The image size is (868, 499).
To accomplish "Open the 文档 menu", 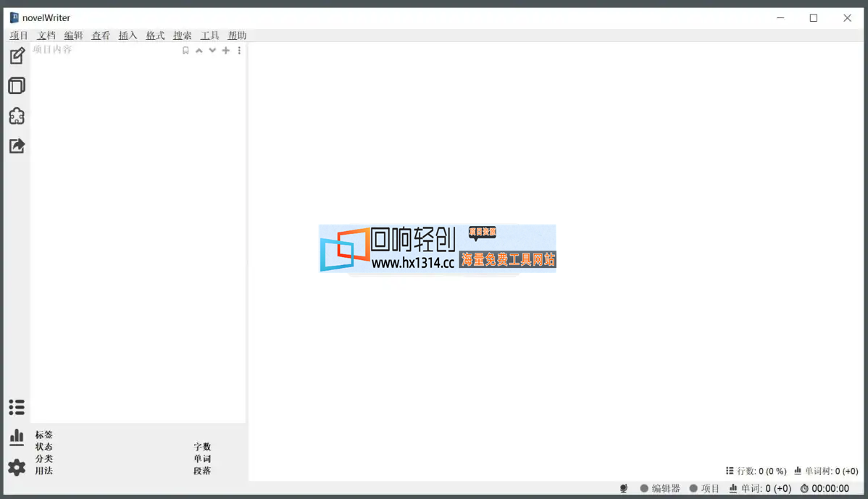I will coord(46,35).
